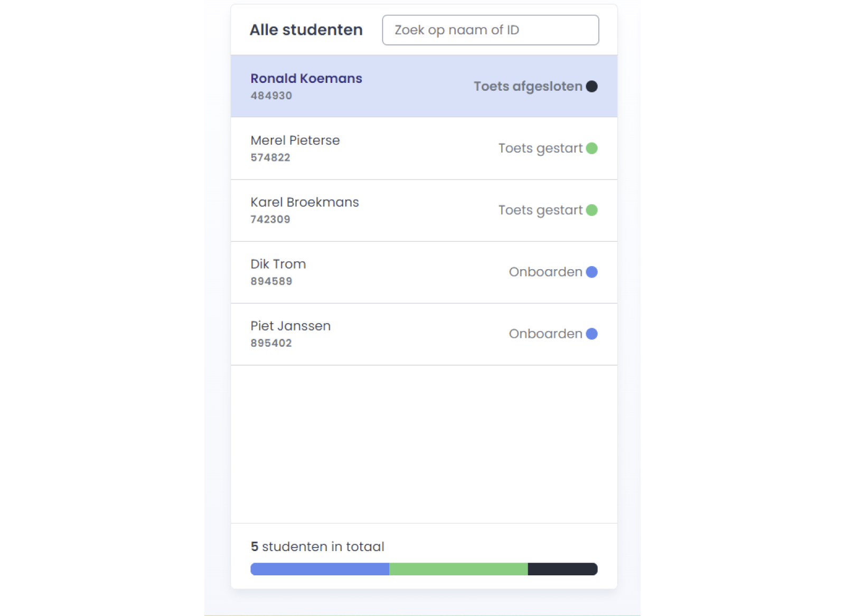Viewport: 845px width, 616px height.
Task: Click the green segment of the progress bar
Action: (458, 568)
